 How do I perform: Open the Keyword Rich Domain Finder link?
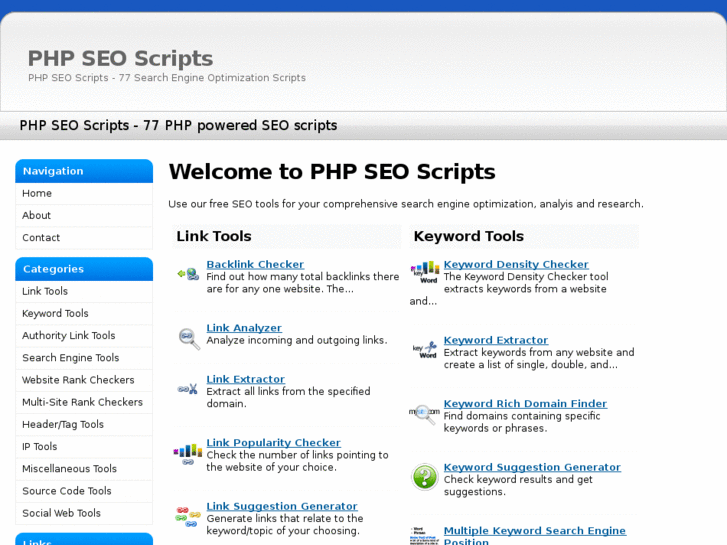click(525, 403)
